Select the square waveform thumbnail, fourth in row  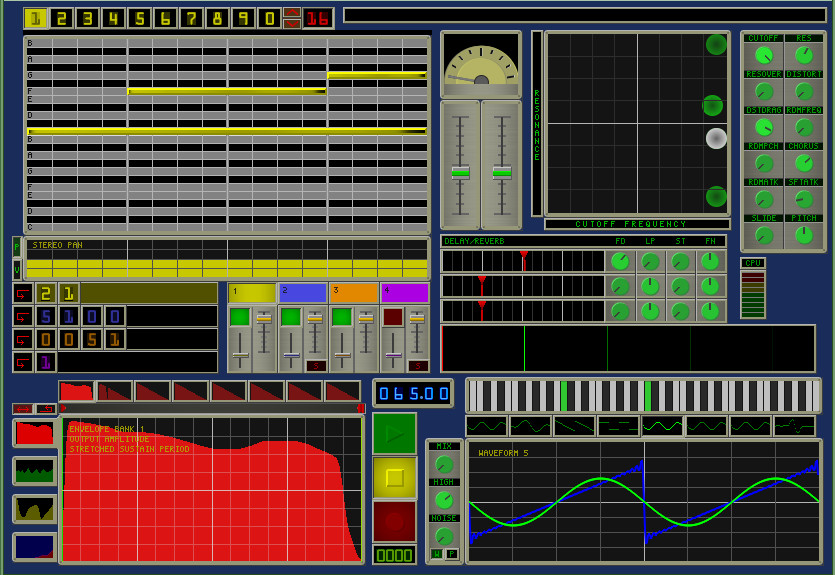tap(618, 426)
